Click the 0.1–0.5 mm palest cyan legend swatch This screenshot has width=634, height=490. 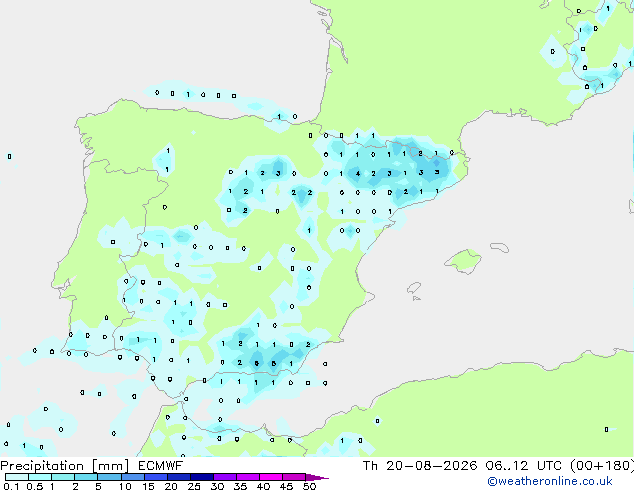tap(17, 477)
